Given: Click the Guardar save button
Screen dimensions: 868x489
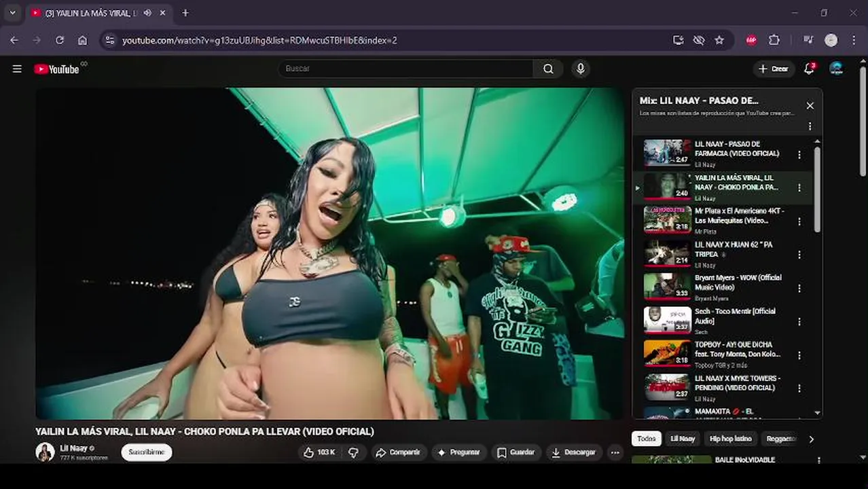Looking at the screenshot, I should [516, 452].
